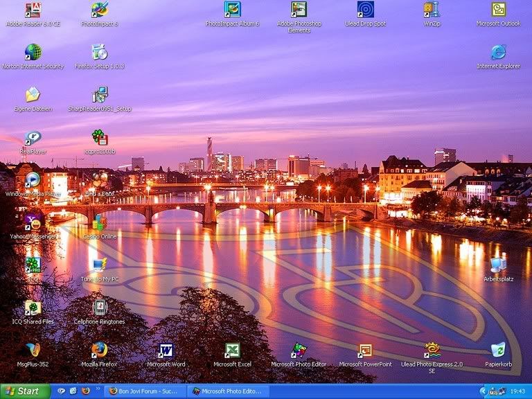532x399 pixels.
Task: Click the Arbeitsplatz computer icon
Action: coord(498,265)
